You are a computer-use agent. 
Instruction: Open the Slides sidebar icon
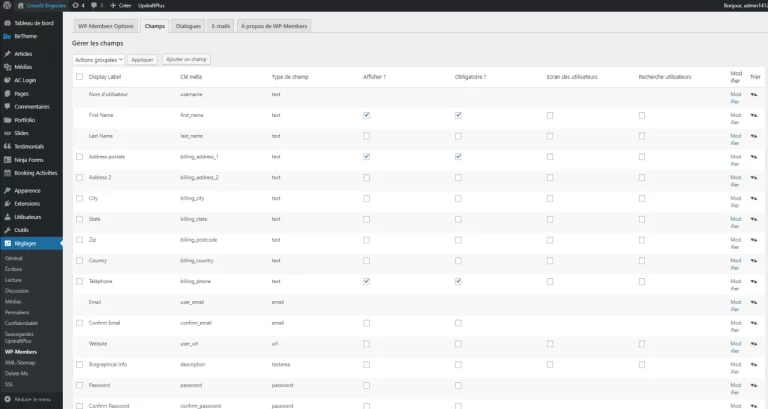[x=7, y=133]
